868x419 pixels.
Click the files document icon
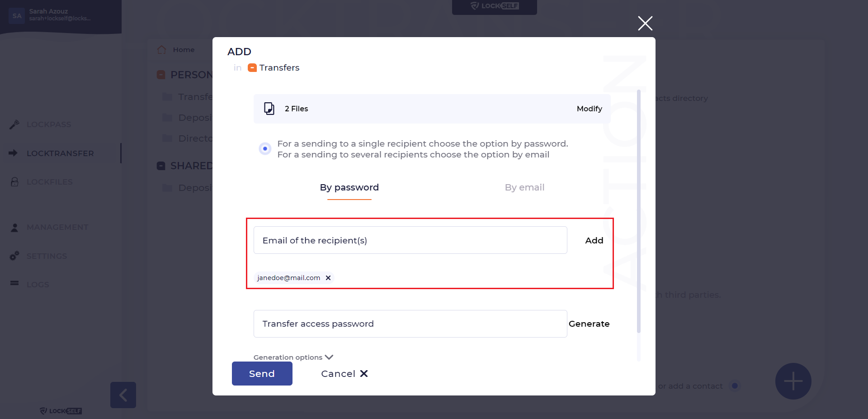pyautogui.click(x=269, y=109)
